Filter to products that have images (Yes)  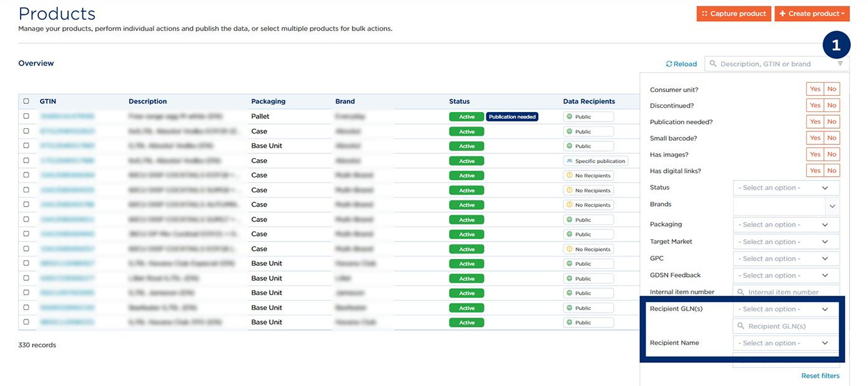pyautogui.click(x=815, y=154)
